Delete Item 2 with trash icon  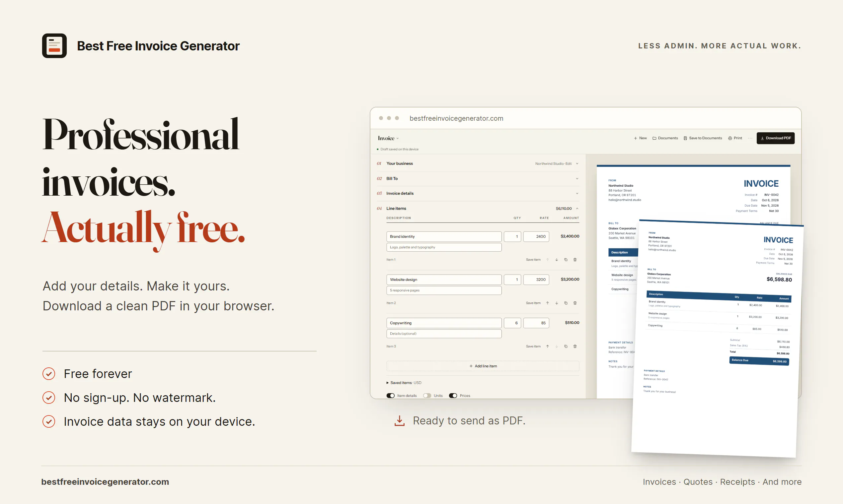point(575,303)
